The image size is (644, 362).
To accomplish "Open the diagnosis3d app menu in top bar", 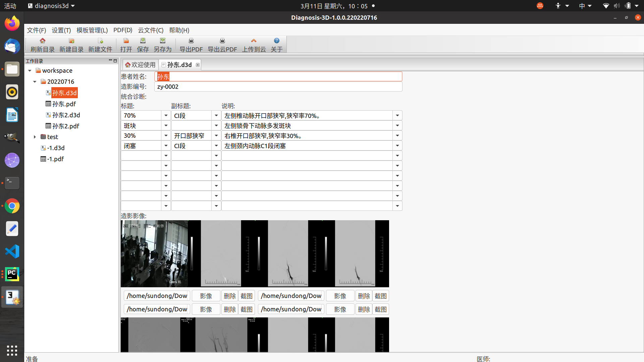I will (x=51, y=6).
